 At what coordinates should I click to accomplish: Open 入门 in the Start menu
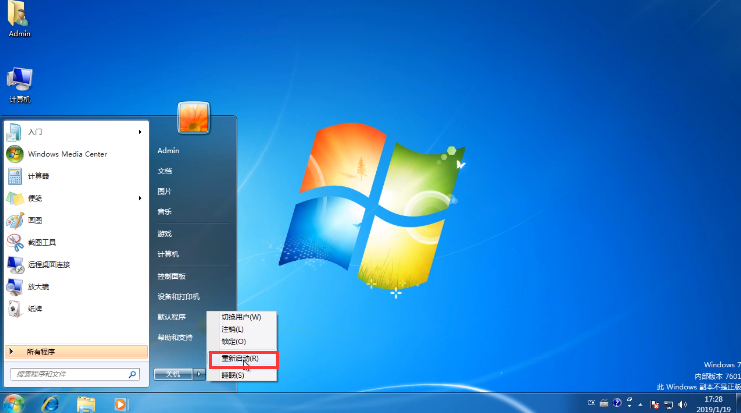pos(76,132)
